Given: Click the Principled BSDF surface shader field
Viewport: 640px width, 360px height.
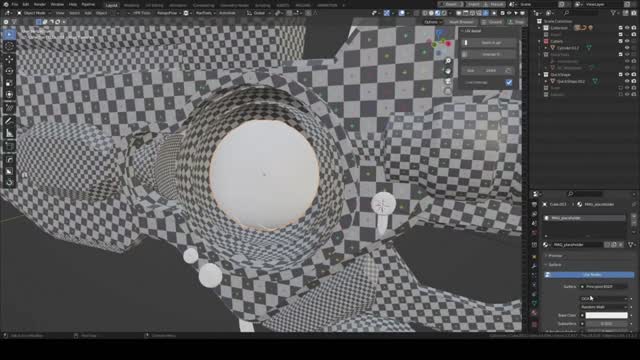Looking at the screenshot, I should pyautogui.click(x=604, y=287).
